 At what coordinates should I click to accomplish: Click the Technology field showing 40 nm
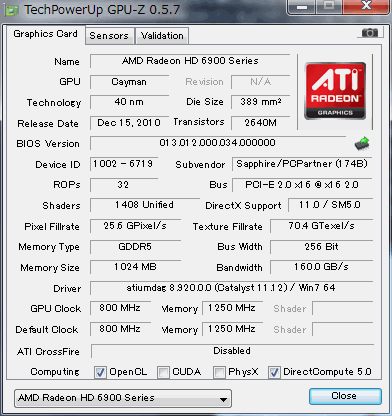tap(129, 102)
